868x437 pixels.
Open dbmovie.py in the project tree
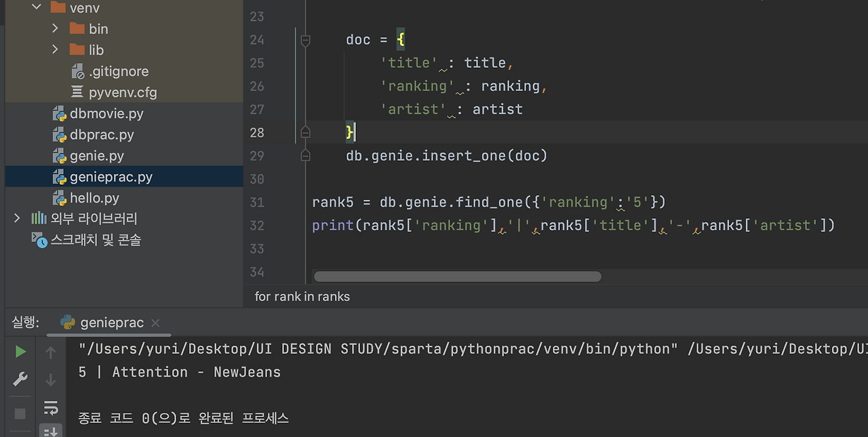pyautogui.click(x=106, y=113)
